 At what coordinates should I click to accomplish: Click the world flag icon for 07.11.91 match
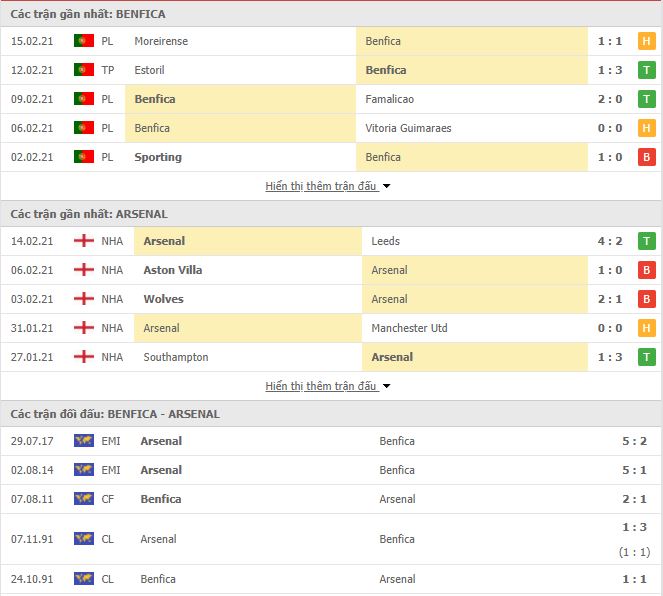(x=84, y=539)
